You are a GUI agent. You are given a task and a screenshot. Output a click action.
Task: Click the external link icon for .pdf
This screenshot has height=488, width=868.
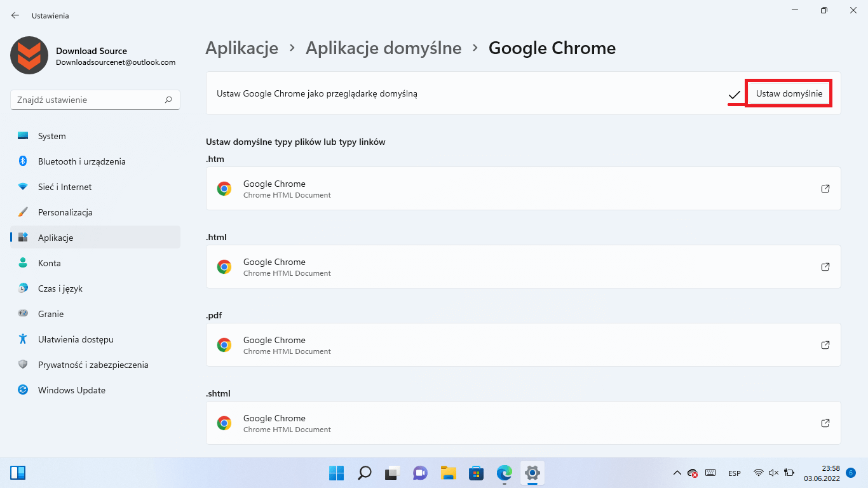click(825, 345)
